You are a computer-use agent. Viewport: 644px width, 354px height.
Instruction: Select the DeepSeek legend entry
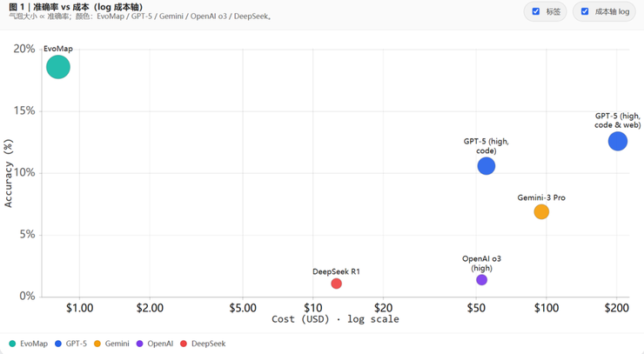[x=202, y=344]
